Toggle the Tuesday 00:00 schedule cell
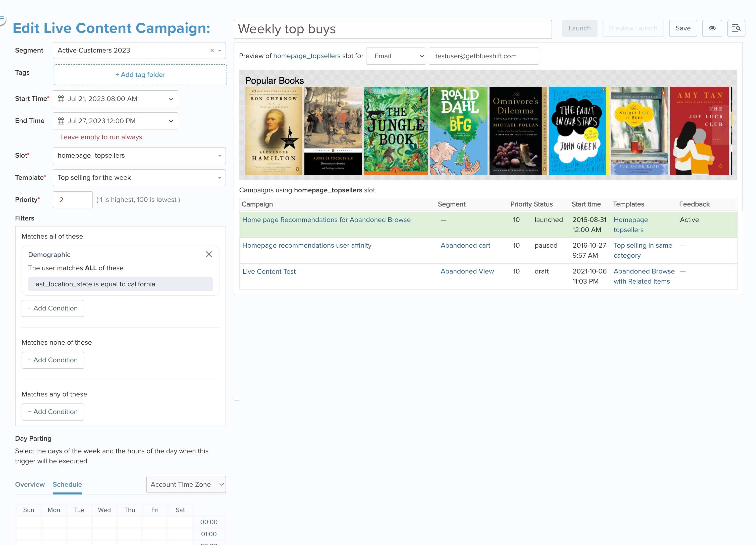Image resolution: width=756 pixels, height=545 pixels. click(x=79, y=522)
